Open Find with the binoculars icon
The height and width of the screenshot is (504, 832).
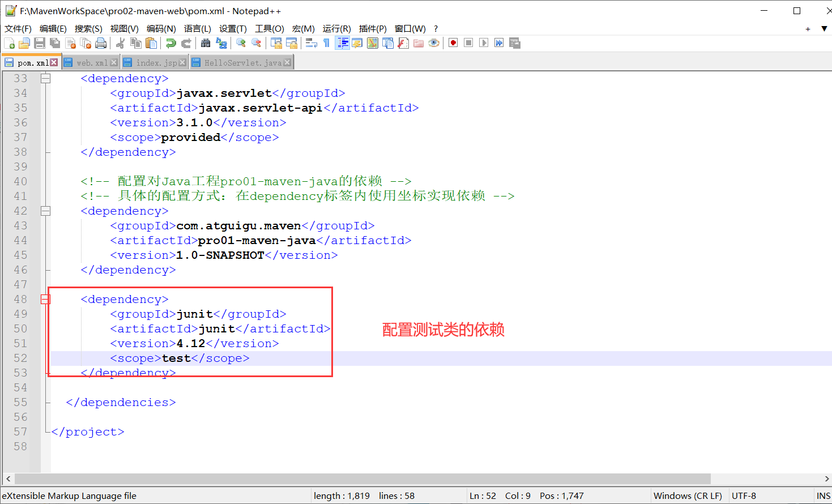[206, 43]
